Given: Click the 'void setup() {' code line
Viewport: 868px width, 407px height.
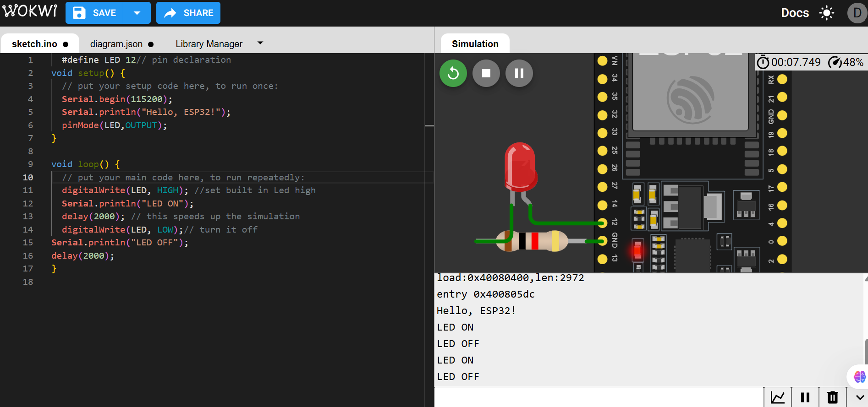Looking at the screenshot, I should click(88, 73).
